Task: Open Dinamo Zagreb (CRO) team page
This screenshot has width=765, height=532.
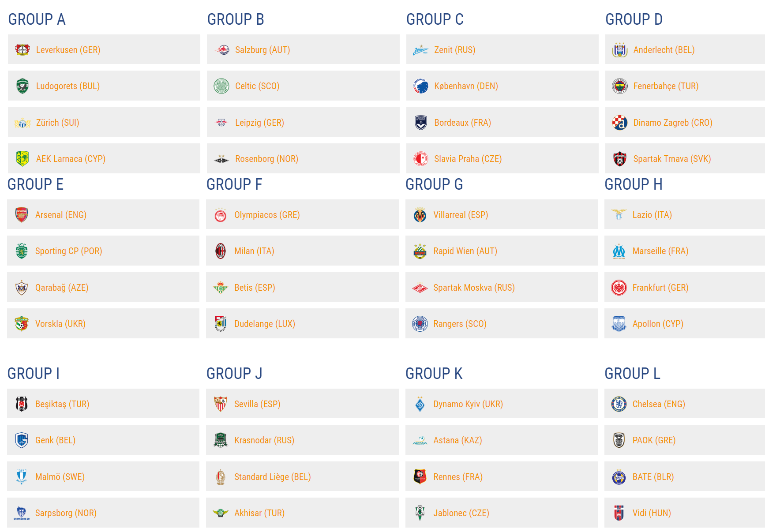Action: click(673, 123)
